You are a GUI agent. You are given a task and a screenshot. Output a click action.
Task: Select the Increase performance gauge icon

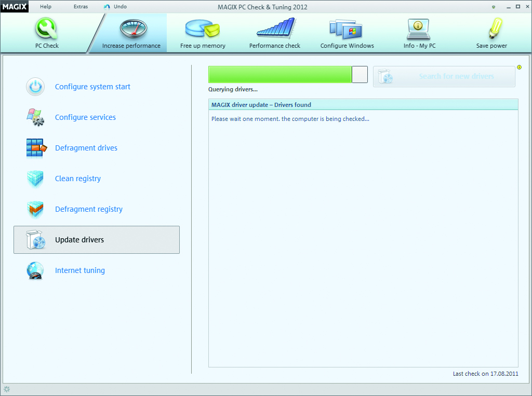[x=134, y=29]
